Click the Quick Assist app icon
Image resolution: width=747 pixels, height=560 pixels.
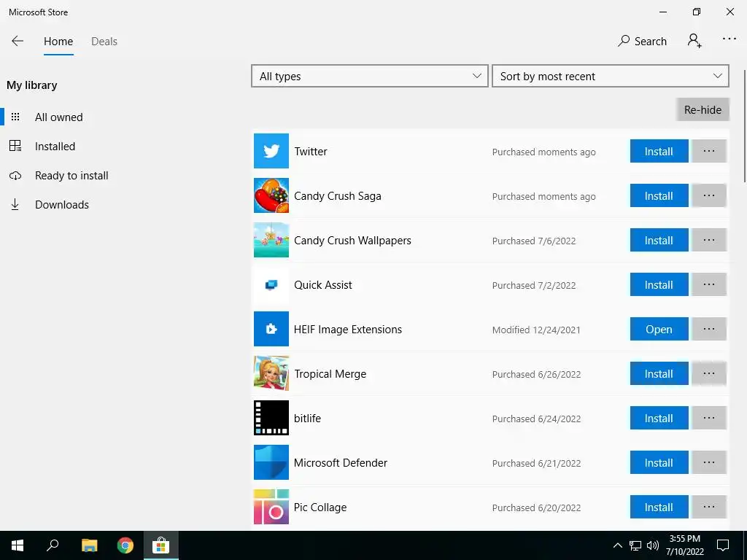(271, 285)
